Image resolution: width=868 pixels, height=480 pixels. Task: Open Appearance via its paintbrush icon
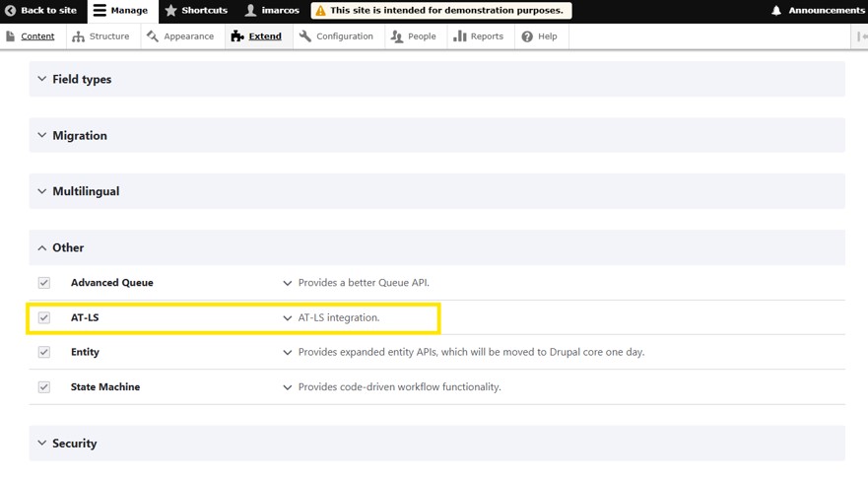click(x=153, y=36)
